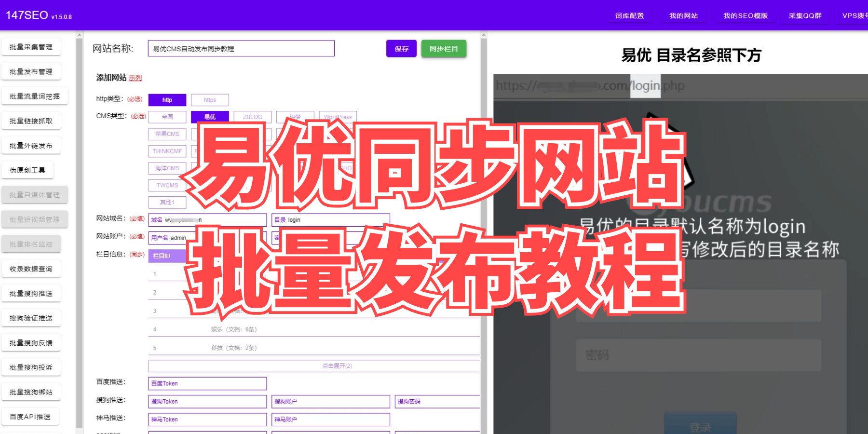
Task: Choose TWCMS as CMS type
Action: pos(167,185)
